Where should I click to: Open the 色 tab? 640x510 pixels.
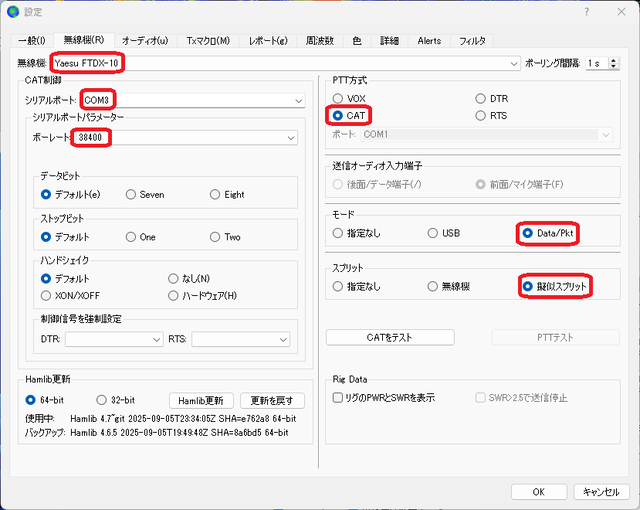(357, 41)
